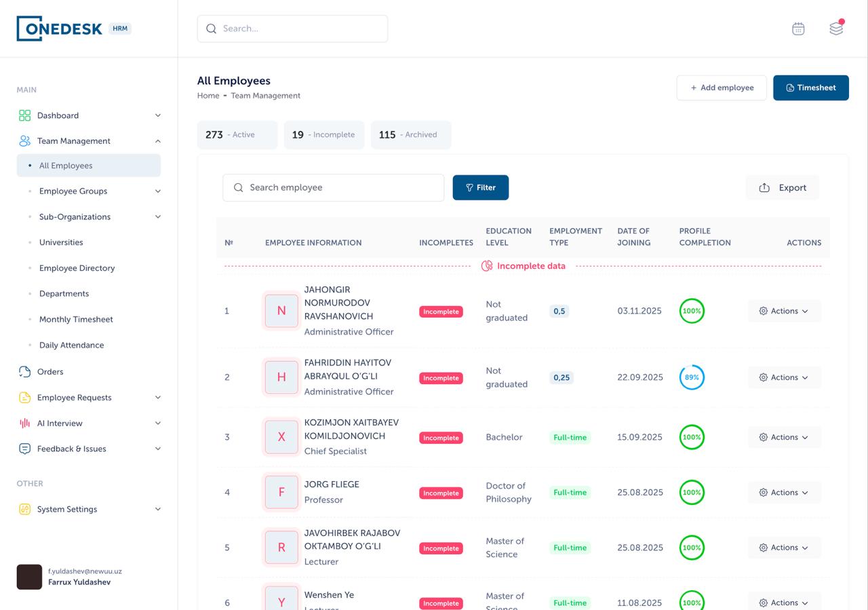868x610 pixels.
Task: Click the Dashboard grid icon in sidebar
Action: [x=25, y=115]
